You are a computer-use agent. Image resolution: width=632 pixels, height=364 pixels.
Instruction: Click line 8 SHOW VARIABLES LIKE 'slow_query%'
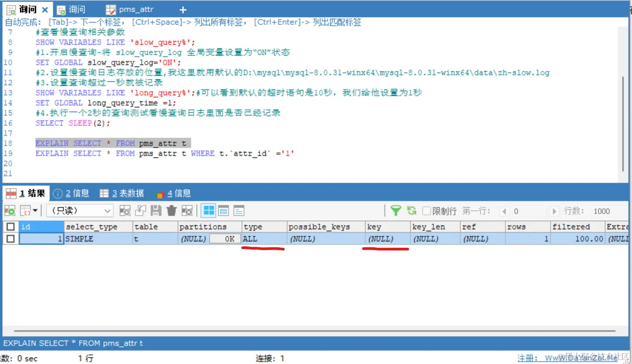pyautogui.click(x=115, y=42)
